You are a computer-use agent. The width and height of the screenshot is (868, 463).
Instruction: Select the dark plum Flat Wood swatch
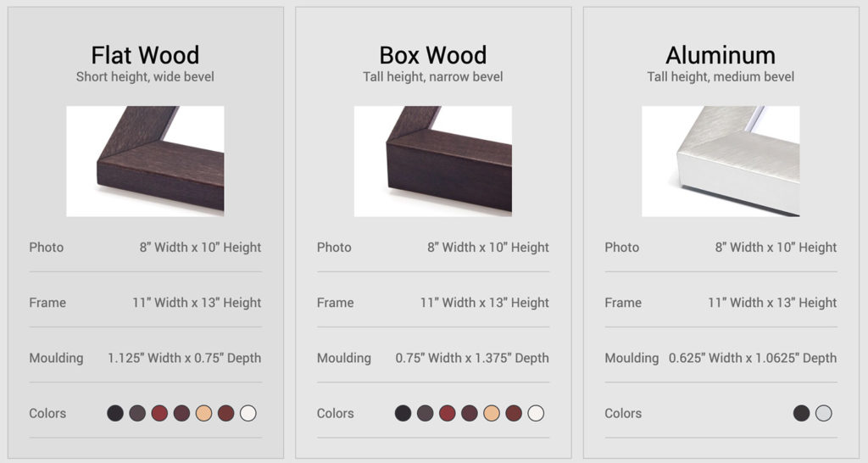[x=181, y=413]
